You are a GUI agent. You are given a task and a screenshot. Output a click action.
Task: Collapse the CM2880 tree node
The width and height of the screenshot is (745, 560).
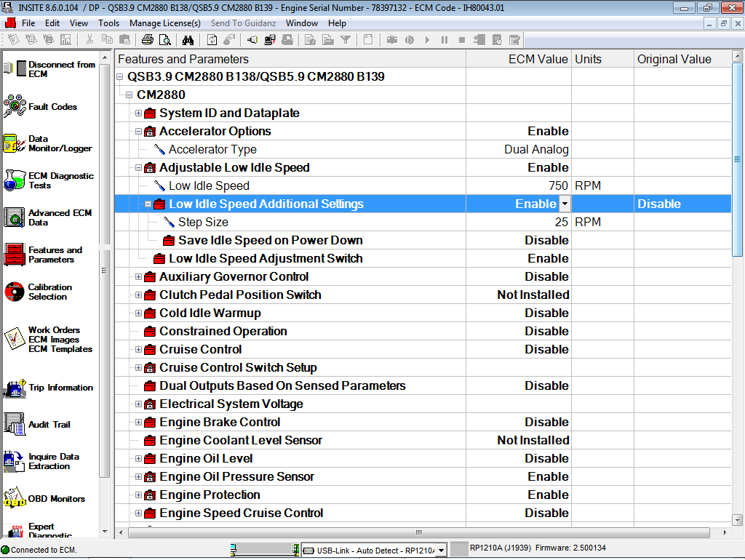tap(129, 95)
